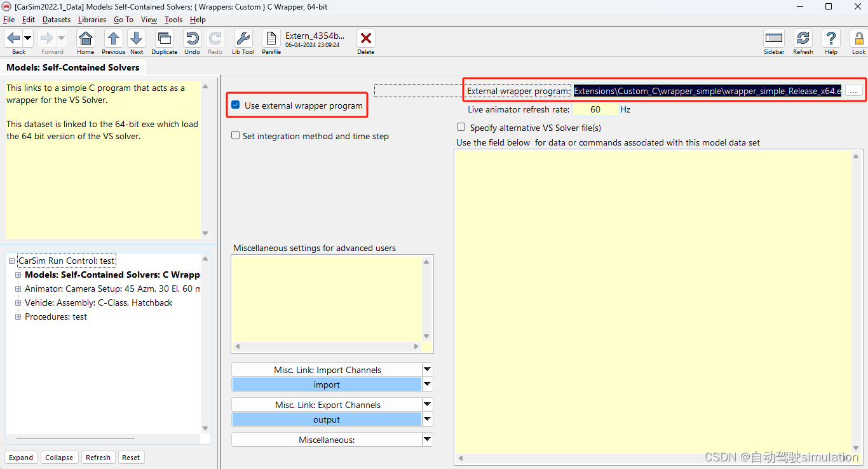Open the Edit menu

tap(29, 20)
